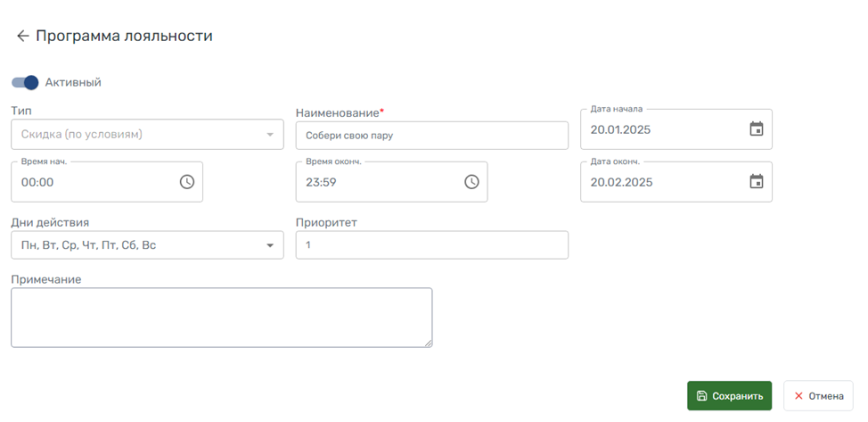Toggle the Активный switch
The width and height of the screenshot is (868, 422).
[x=25, y=83]
